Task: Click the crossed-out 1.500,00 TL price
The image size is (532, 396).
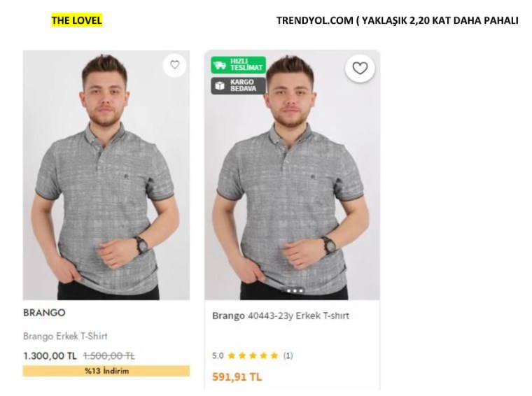Action: pyautogui.click(x=108, y=355)
